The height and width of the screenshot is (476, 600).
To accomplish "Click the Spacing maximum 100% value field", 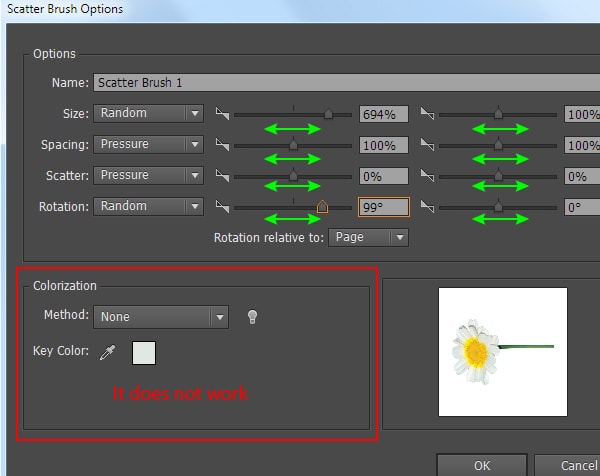I will 582,145.
